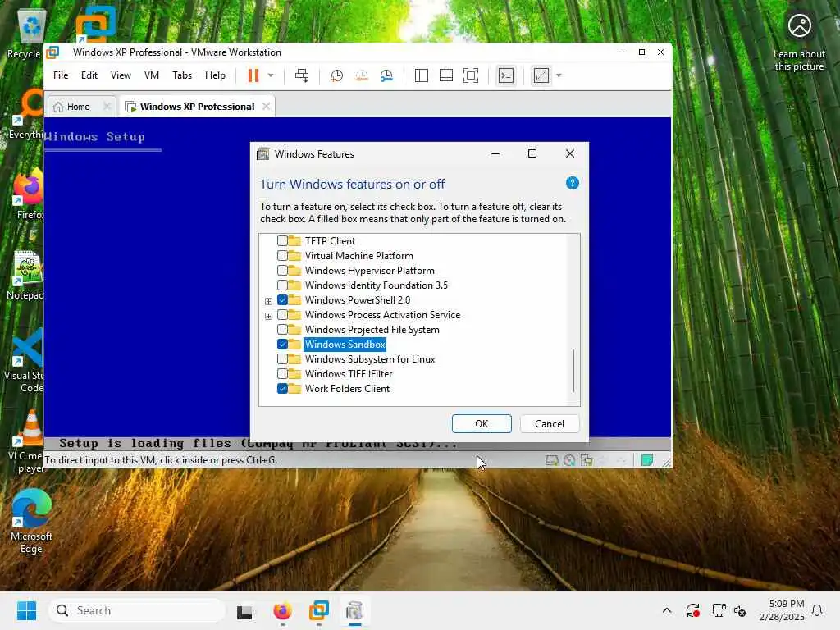Screen dimensions: 840x630
Task: Click Send Ctrl+Alt+Del toolbar icon in VMware
Action: 302,75
